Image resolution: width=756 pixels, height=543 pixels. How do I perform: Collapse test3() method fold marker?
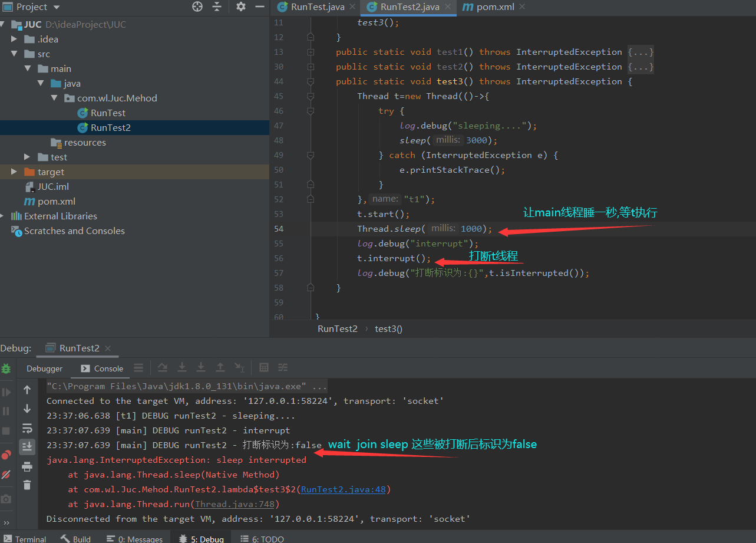(x=311, y=81)
